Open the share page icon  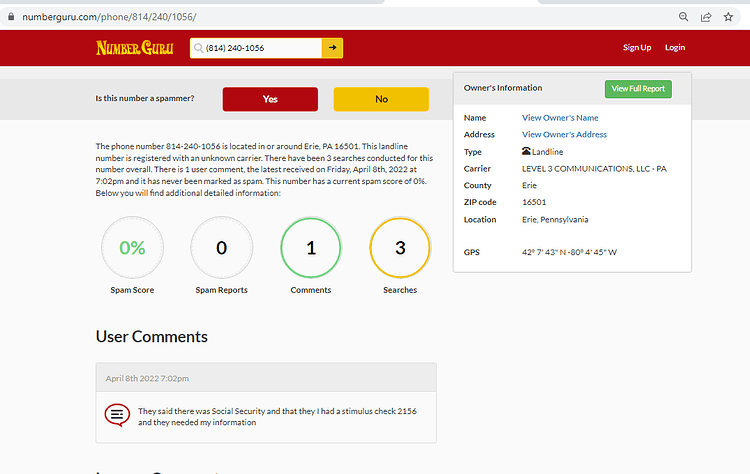706,17
